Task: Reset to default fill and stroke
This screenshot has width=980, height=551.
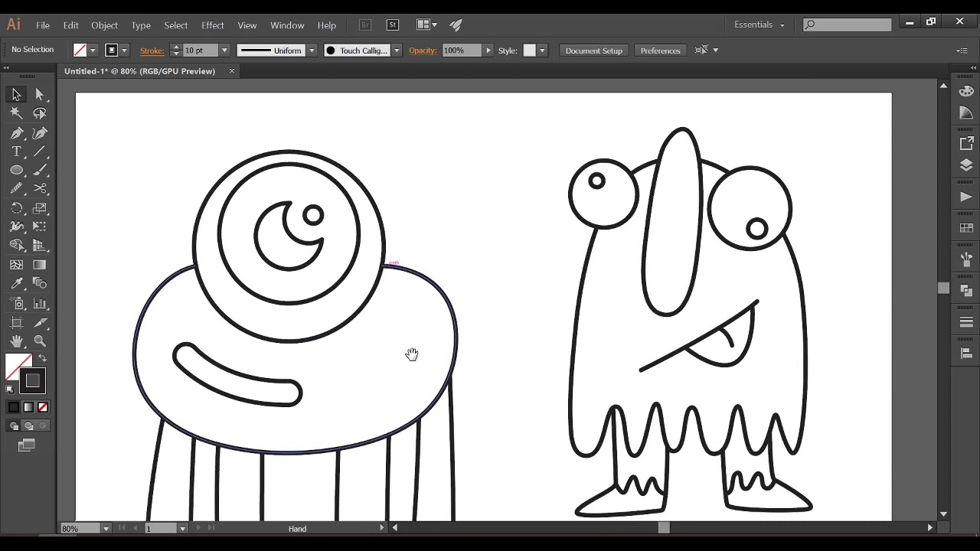Action: [10, 389]
